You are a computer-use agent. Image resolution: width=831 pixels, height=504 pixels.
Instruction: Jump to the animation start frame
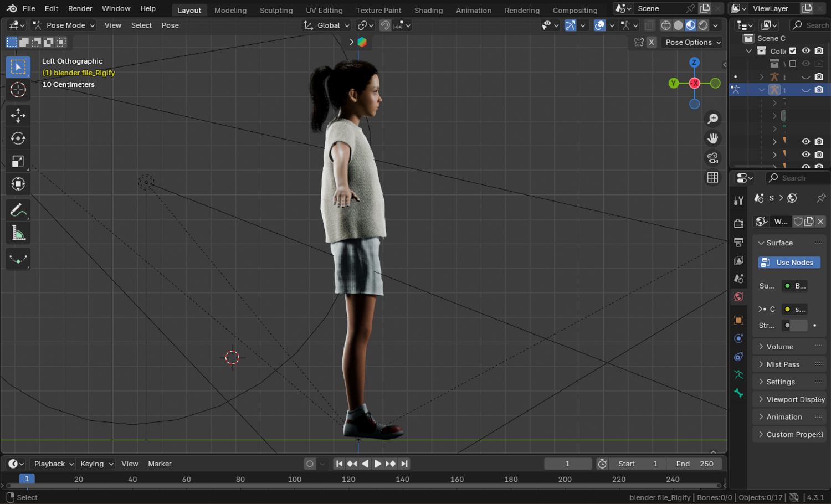[x=339, y=464]
